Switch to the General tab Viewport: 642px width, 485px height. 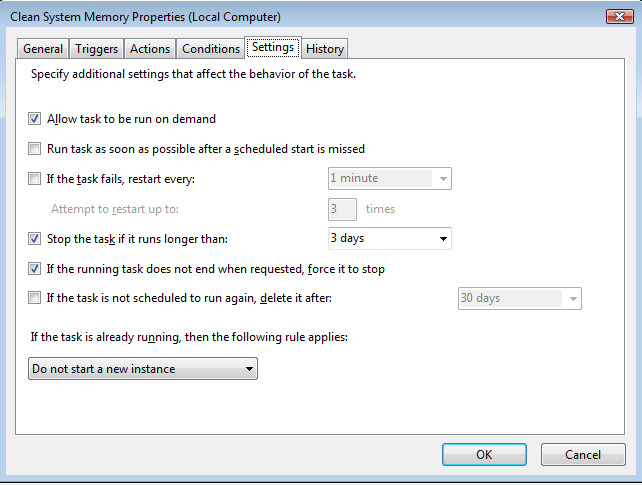point(43,49)
